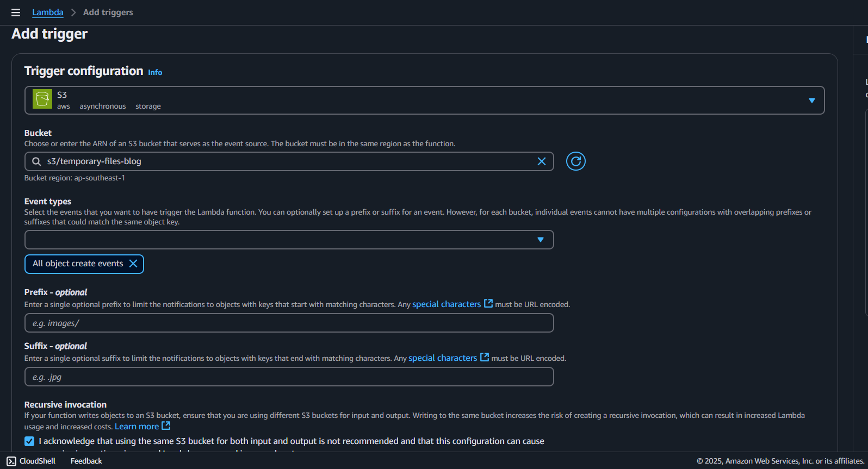Click the Bucket search field with s3/temporary-files-blog
The image size is (868, 469).
[x=289, y=161]
